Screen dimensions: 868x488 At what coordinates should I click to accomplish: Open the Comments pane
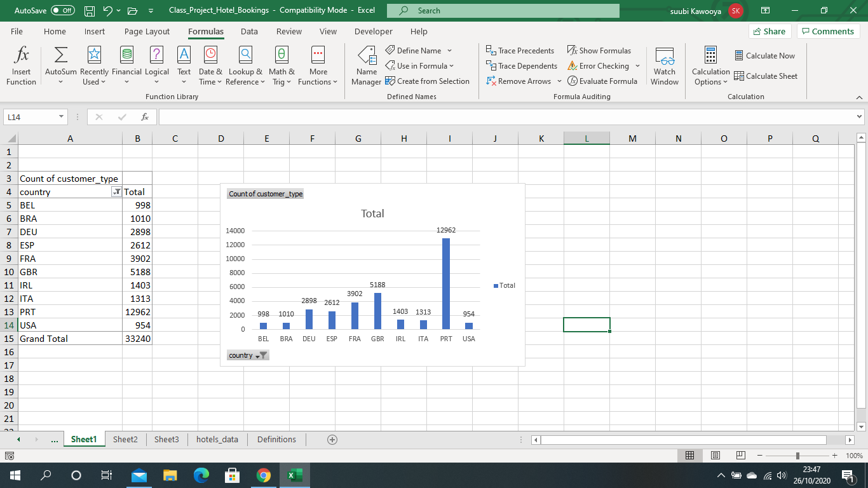coord(828,32)
